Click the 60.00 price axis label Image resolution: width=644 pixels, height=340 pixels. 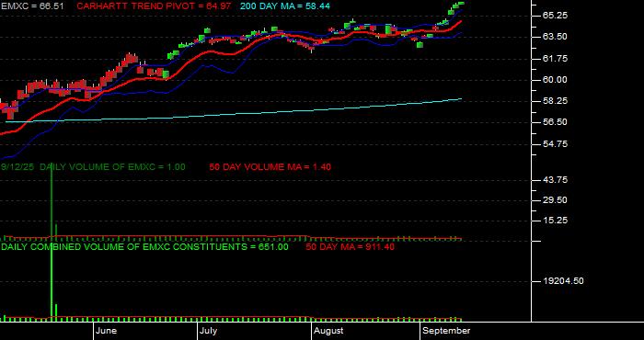(x=556, y=80)
